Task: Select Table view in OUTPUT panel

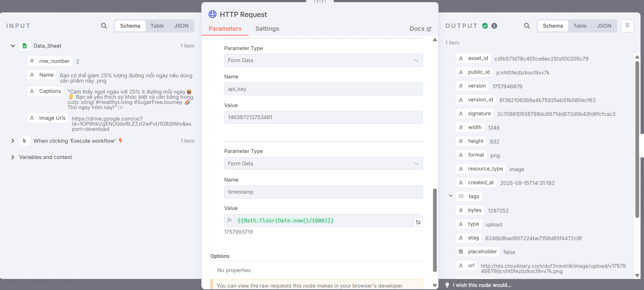Action: point(580,26)
